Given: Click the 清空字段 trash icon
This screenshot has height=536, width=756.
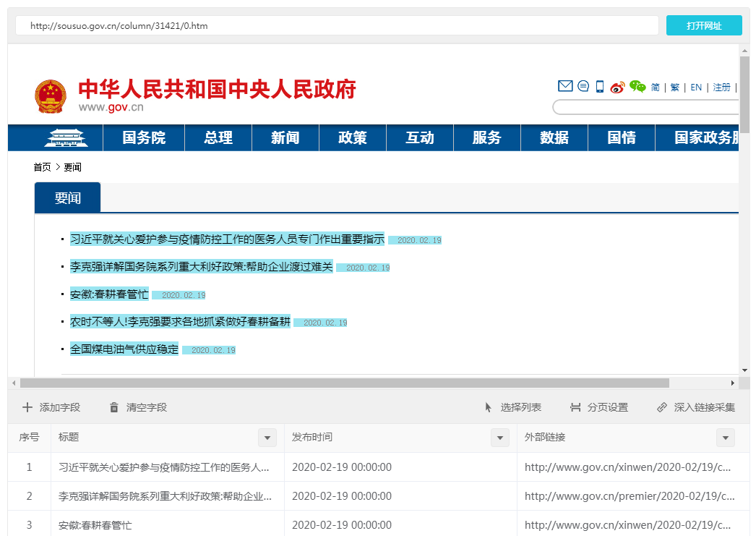Looking at the screenshot, I should tap(113, 407).
